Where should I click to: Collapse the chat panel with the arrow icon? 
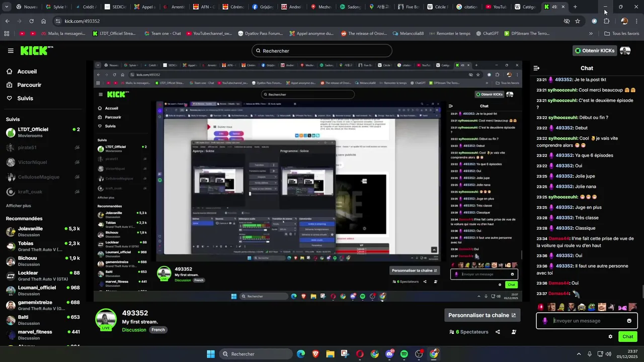(536, 68)
